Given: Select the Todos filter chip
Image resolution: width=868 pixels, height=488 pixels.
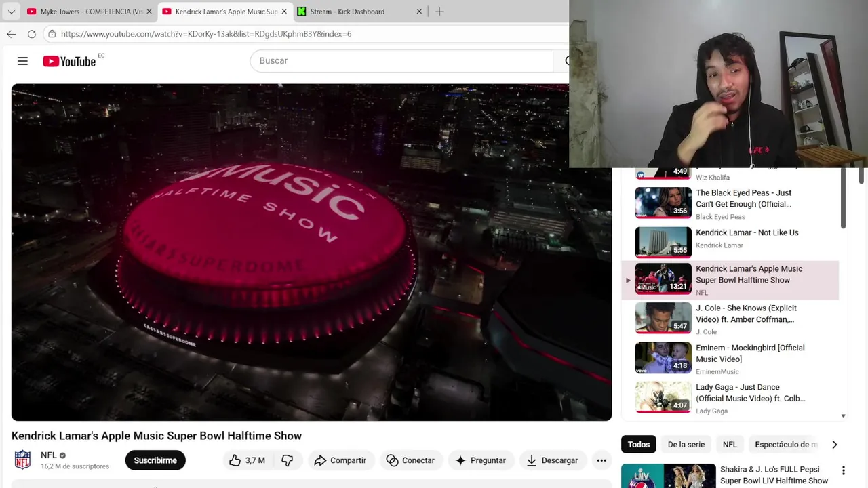Looking at the screenshot, I should pyautogui.click(x=639, y=445).
